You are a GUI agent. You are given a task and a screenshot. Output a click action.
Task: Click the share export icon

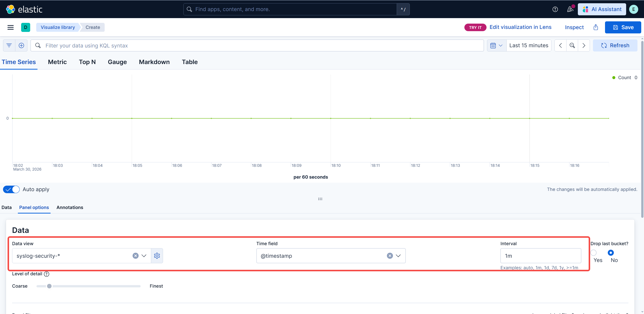click(x=596, y=27)
